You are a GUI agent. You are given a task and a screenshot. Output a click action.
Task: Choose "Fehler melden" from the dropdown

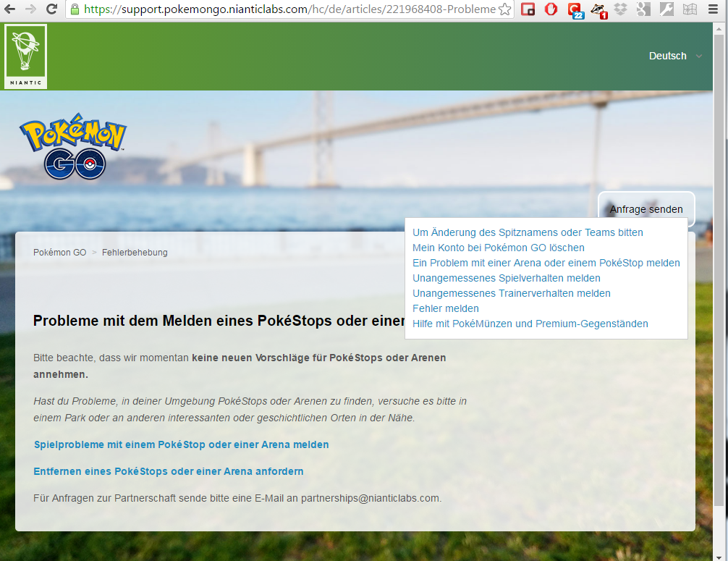coord(445,308)
